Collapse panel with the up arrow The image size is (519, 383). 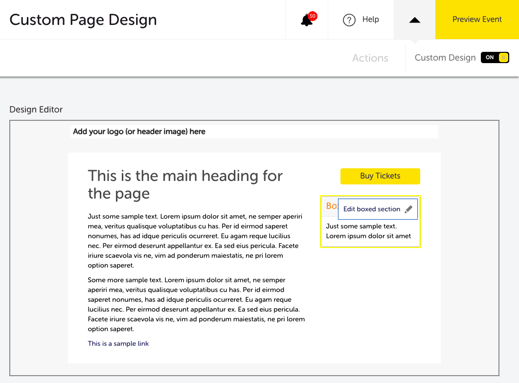tap(414, 20)
